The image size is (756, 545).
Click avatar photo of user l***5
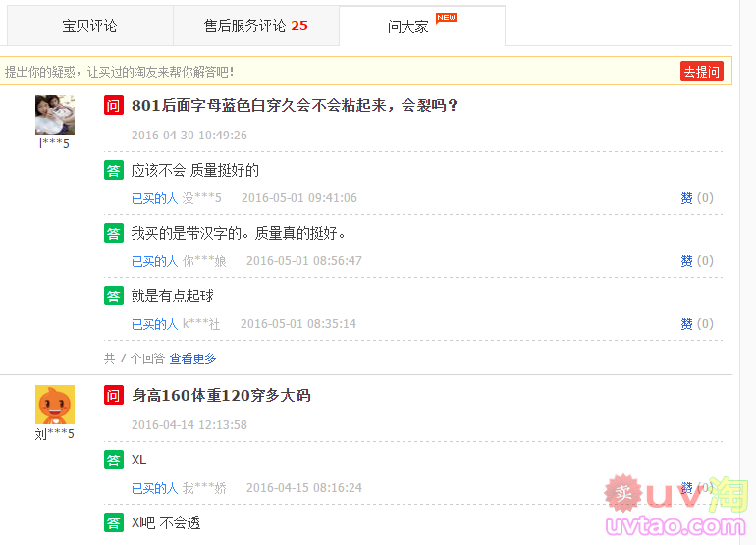(x=55, y=115)
